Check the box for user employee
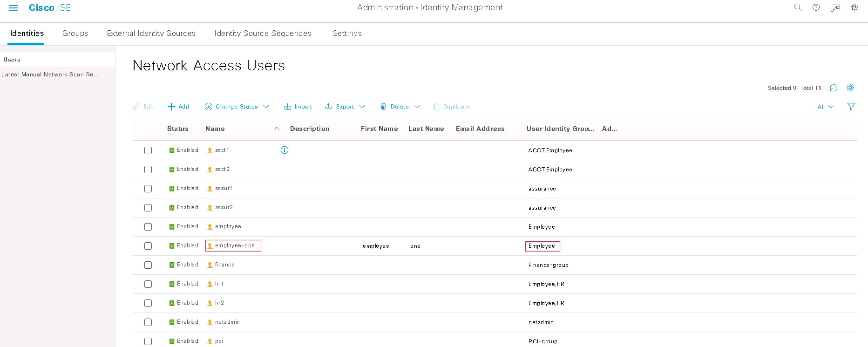This screenshot has width=868, height=347. [x=148, y=227]
